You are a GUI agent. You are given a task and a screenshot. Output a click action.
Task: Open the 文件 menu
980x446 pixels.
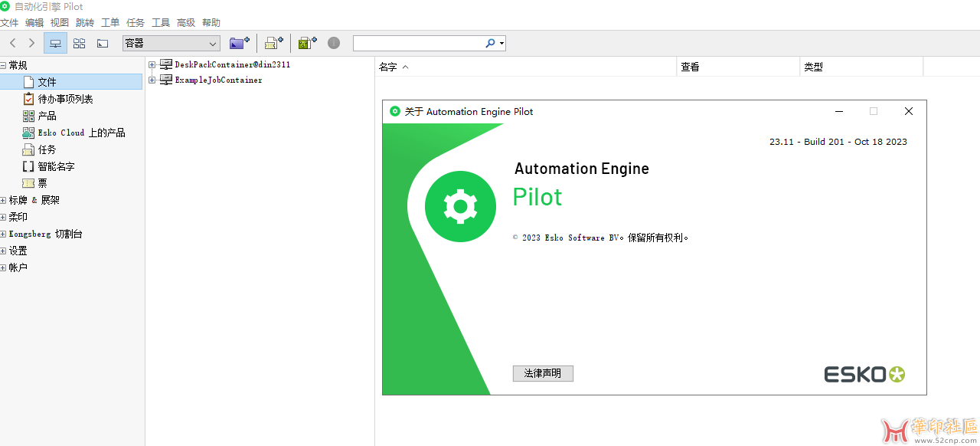point(9,23)
